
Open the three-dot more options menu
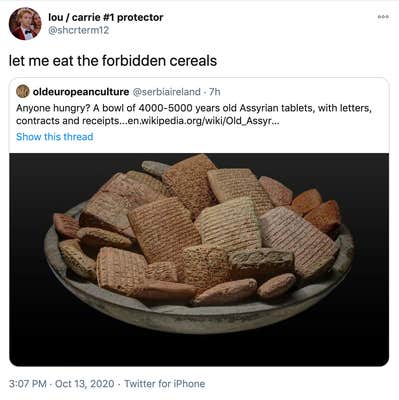point(383,17)
